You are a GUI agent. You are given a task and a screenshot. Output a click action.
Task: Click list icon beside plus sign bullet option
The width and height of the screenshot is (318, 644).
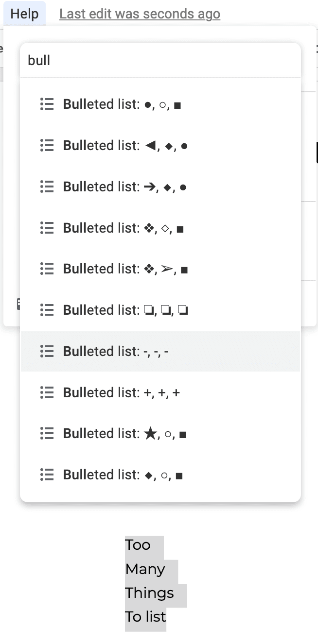[47, 392]
